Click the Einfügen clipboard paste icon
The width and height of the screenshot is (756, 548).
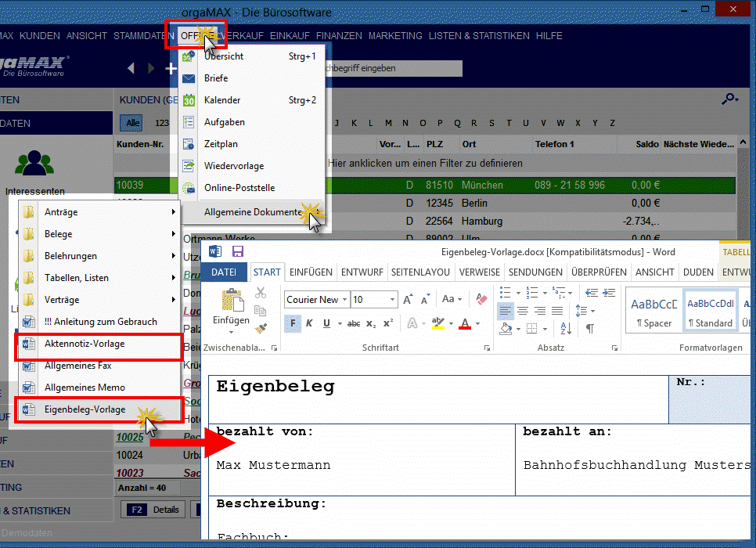point(232,300)
